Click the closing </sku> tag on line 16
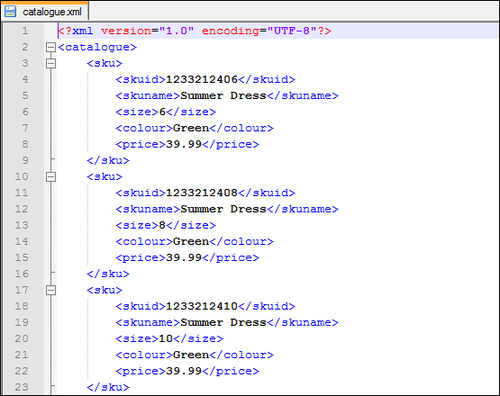The width and height of the screenshot is (500, 396). coord(108,274)
